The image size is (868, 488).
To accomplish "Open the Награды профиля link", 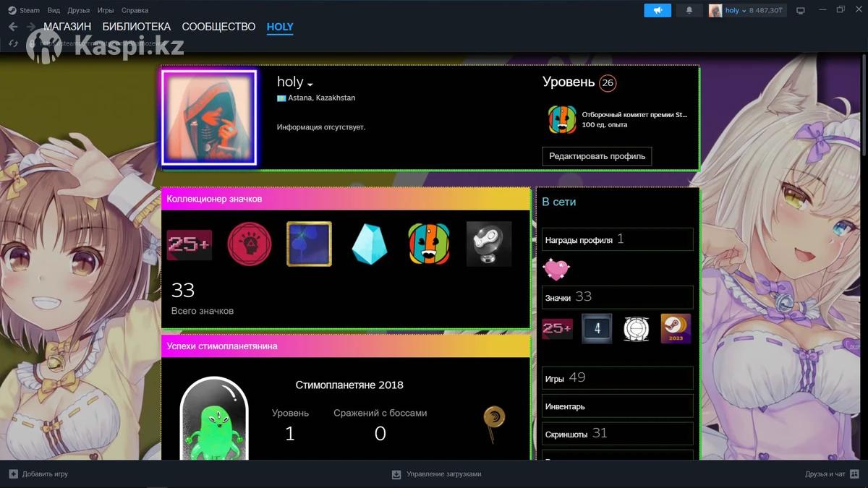I will [618, 239].
